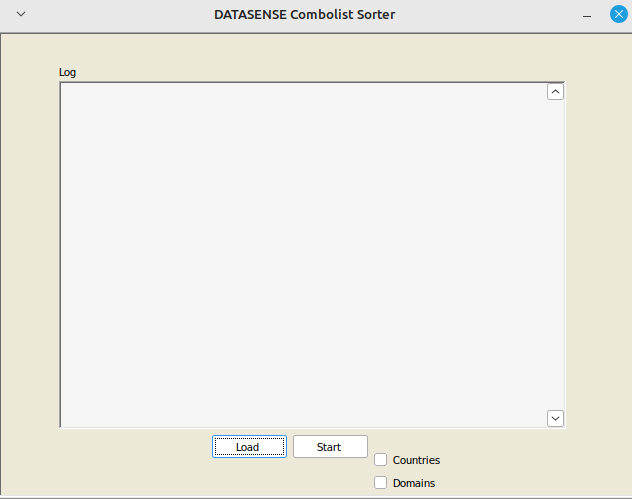
Task: Click the Log label text
Action: point(67,73)
